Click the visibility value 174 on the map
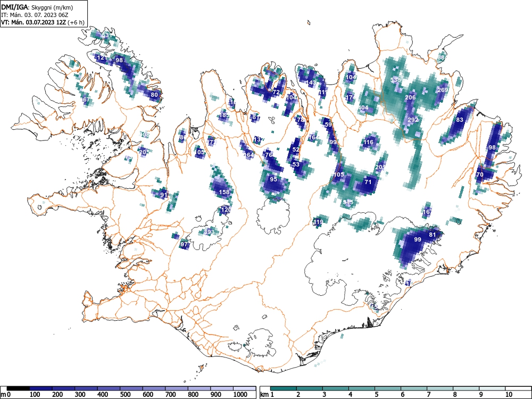The height and width of the screenshot is (399, 532). [351, 97]
